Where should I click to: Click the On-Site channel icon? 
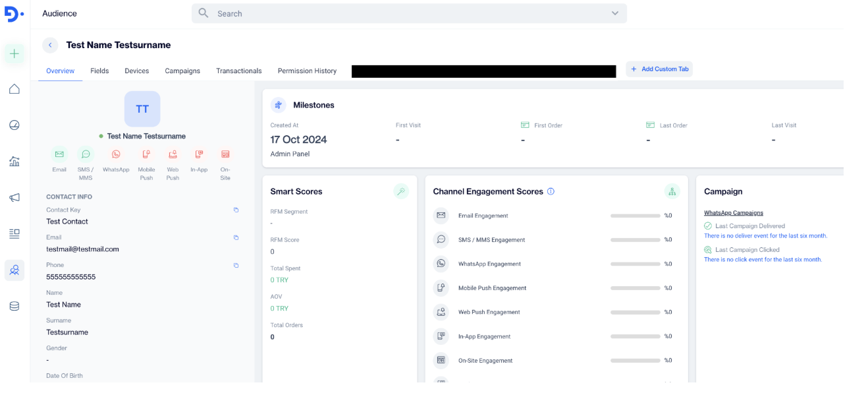coord(225,154)
